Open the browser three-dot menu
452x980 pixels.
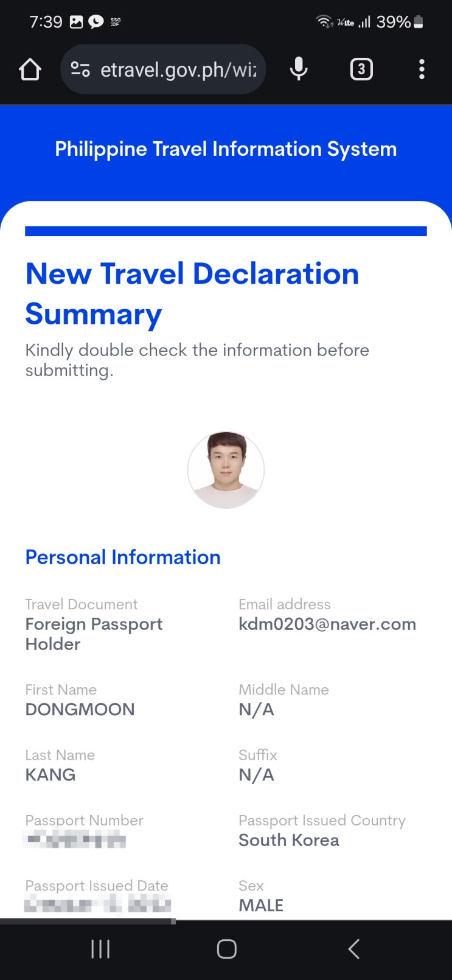(x=422, y=69)
